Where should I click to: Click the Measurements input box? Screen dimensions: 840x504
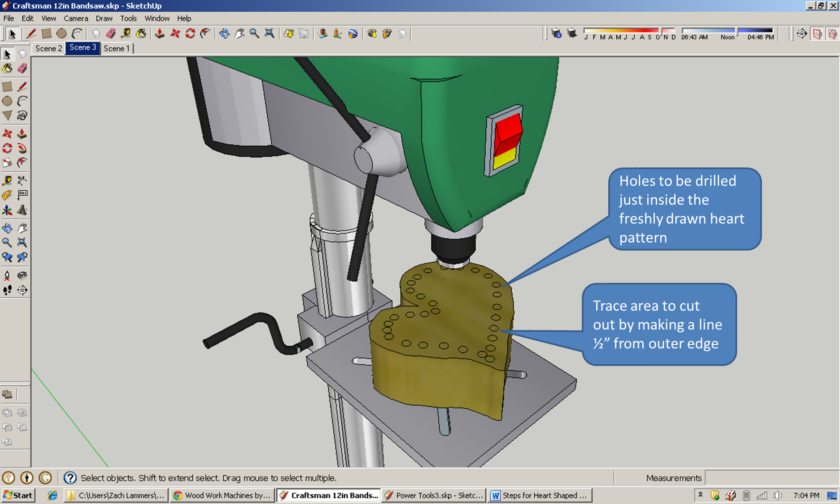point(772,478)
